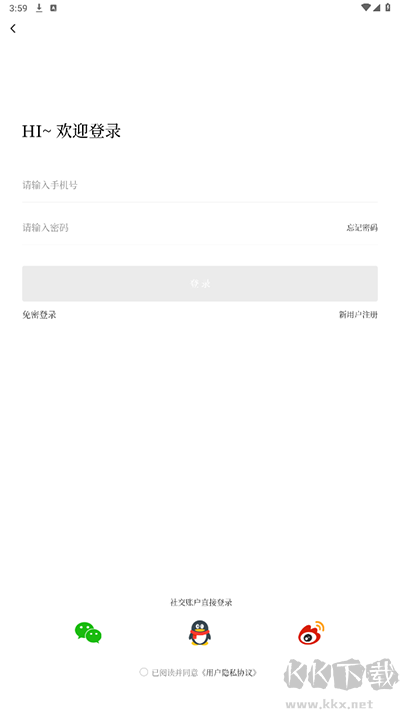Viewport: 400px width, 711px height.
Task: Tap the Wi-Fi icon in the status bar
Action: (x=366, y=7)
